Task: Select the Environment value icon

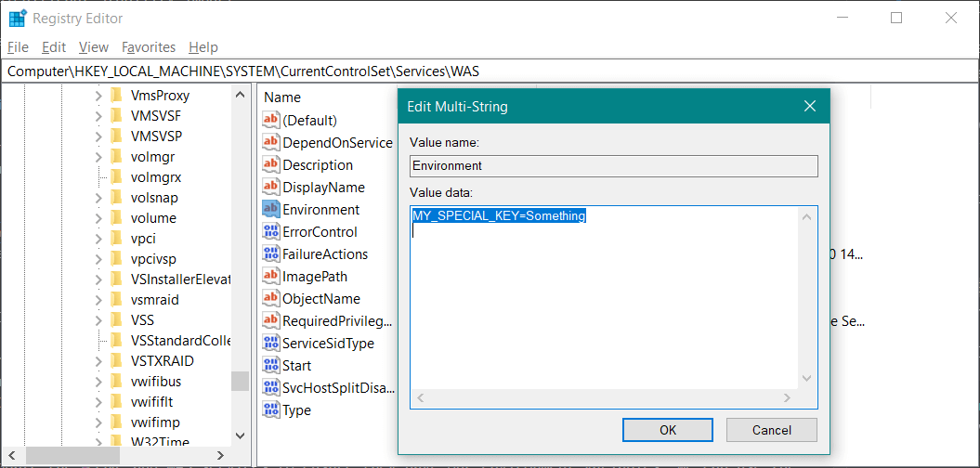Action: (270, 209)
